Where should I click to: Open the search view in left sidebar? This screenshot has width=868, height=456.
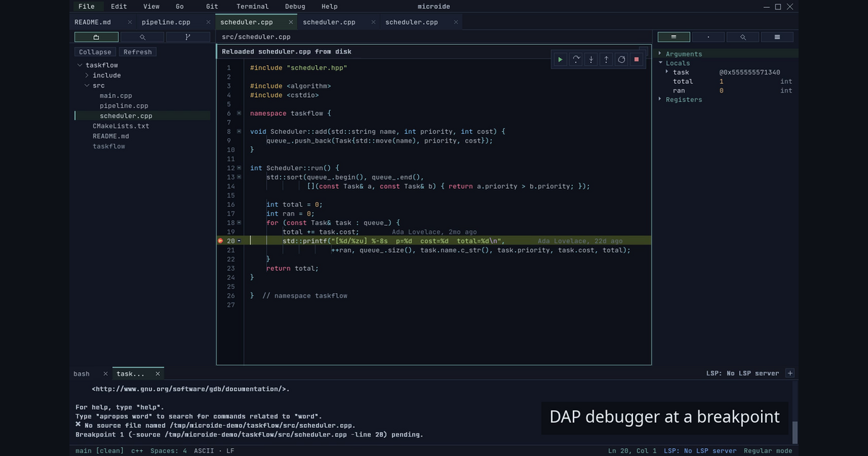coord(142,37)
